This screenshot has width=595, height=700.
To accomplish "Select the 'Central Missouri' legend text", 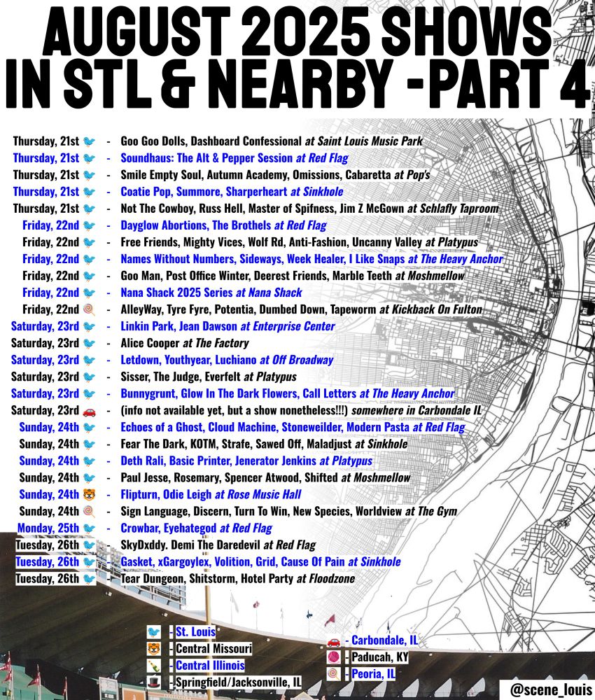I will coord(213,649).
